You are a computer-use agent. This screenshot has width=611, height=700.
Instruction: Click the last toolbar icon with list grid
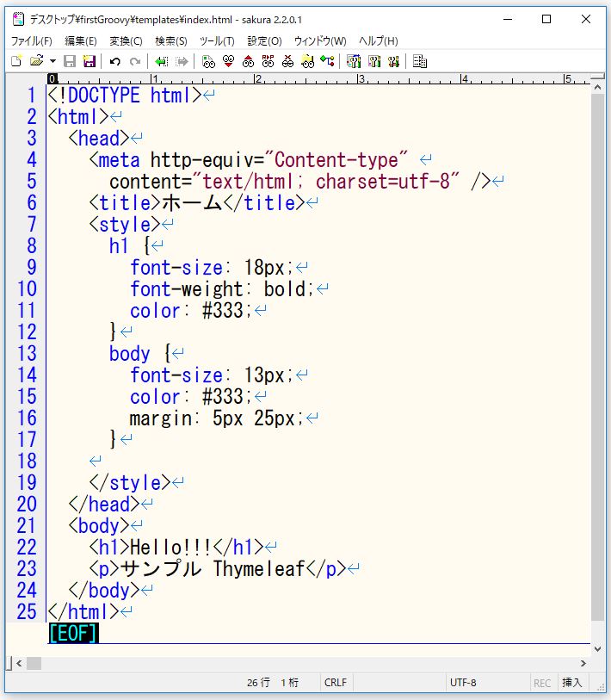point(420,61)
